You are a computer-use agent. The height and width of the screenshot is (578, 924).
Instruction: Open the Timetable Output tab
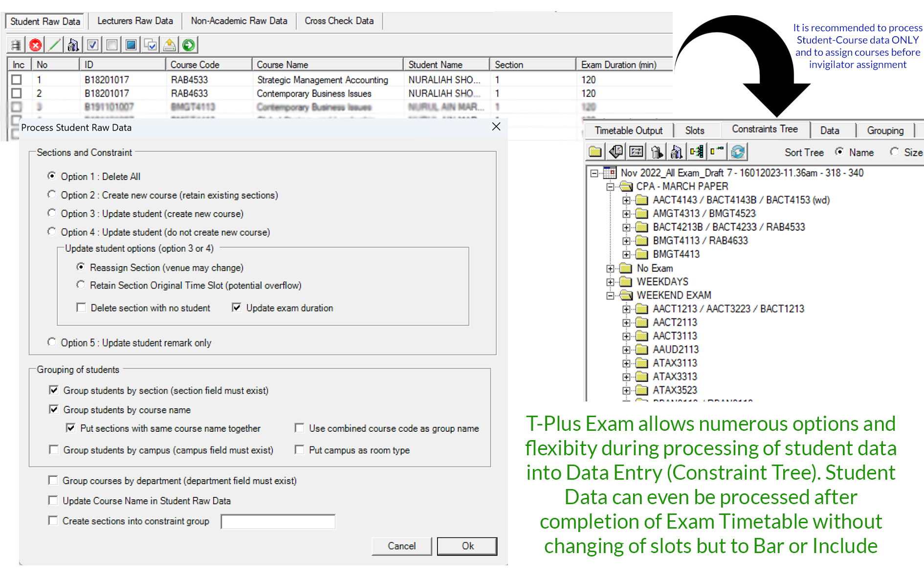pyautogui.click(x=628, y=131)
